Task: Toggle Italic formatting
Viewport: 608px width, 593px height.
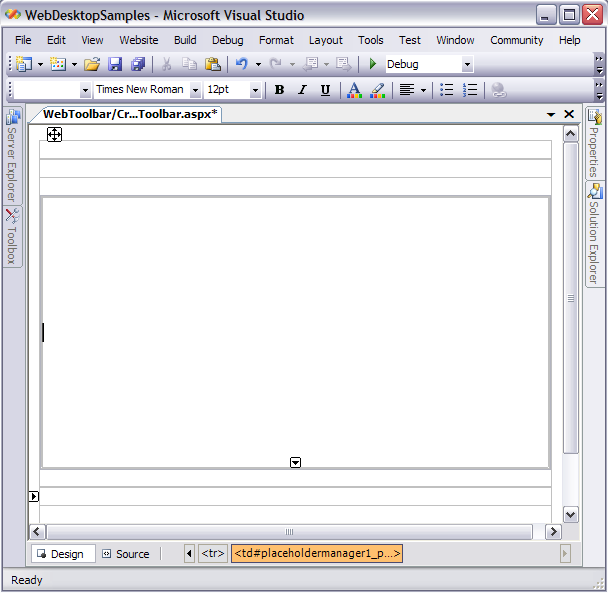Action: tap(302, 90)
